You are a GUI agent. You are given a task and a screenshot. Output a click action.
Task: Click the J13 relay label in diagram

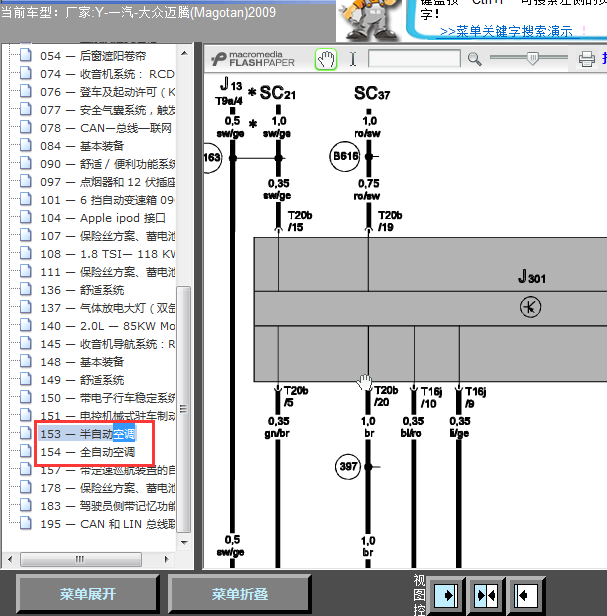(231, 84)
